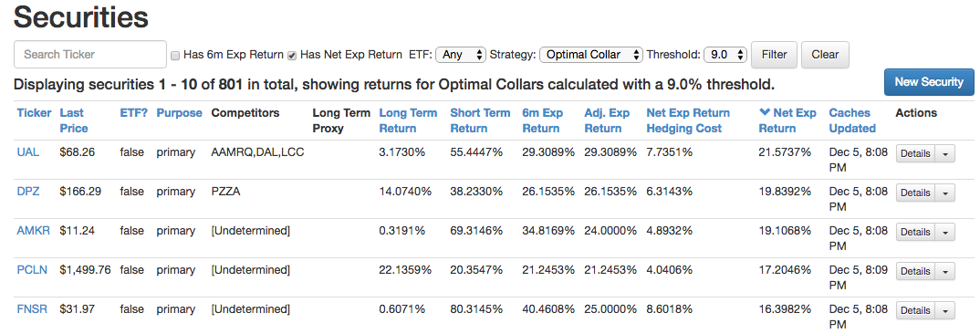Sort by Adj. Exp Return column header
980x334 pixels.
coord(607,120)
